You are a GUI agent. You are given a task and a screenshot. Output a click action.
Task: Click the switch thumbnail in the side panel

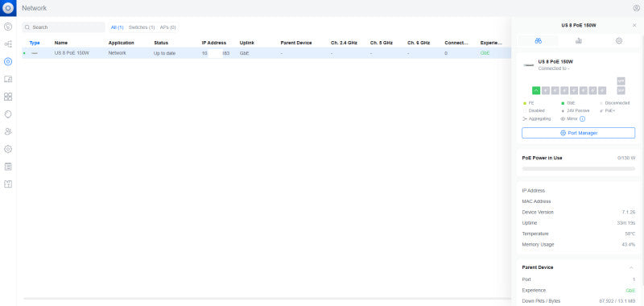529,65
